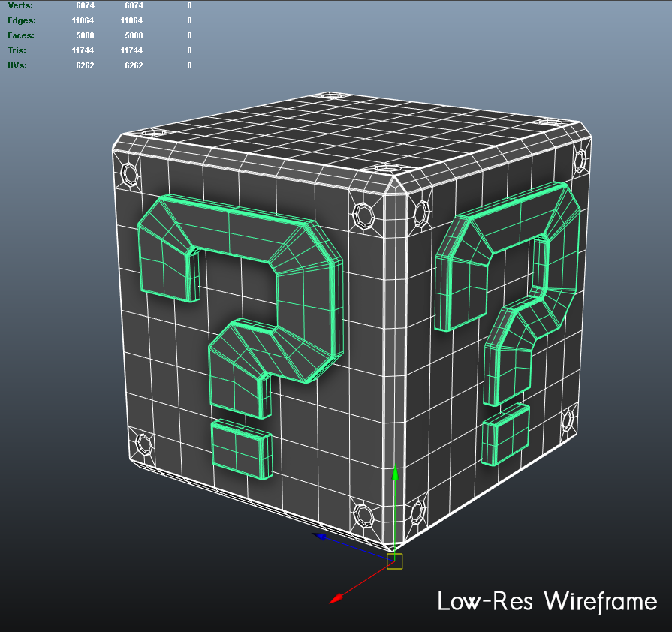Select the question mark dot on left face

[242, 449]
